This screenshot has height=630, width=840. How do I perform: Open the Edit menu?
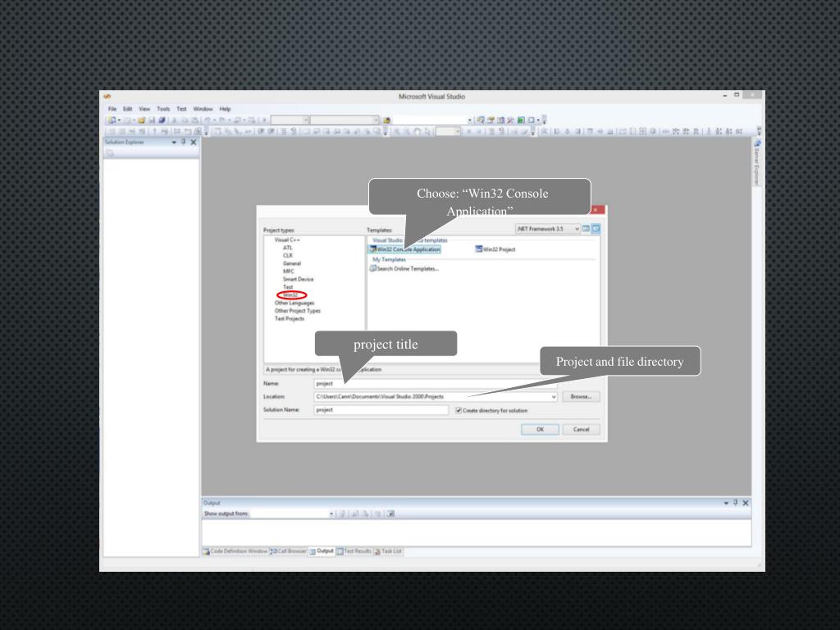click(x=127, y=109)
